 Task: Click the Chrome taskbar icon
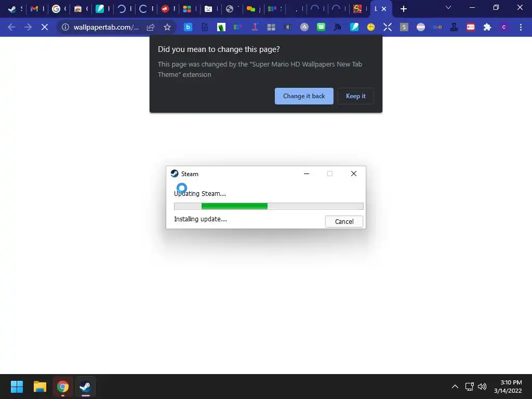click(x=63, y=387)
